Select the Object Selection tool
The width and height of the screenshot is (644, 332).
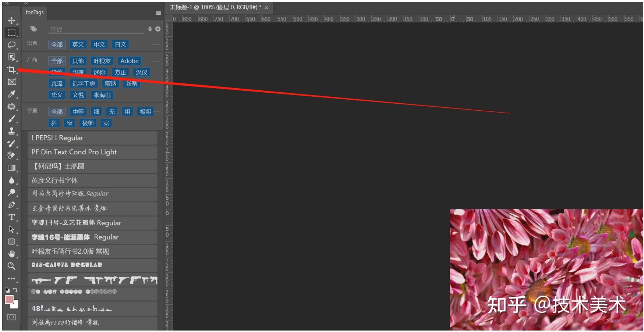11,57
